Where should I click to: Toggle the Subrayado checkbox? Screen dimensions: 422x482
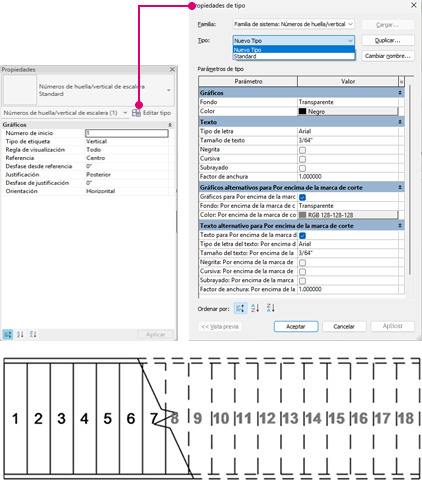(302, 168)
